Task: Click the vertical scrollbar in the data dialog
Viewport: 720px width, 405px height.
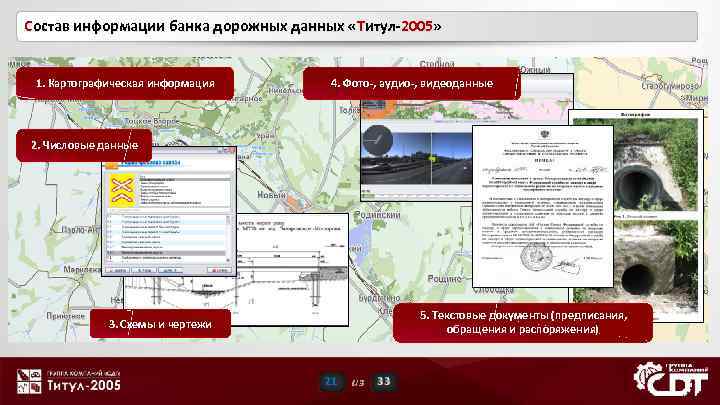Action: click(x=228, y=239)
